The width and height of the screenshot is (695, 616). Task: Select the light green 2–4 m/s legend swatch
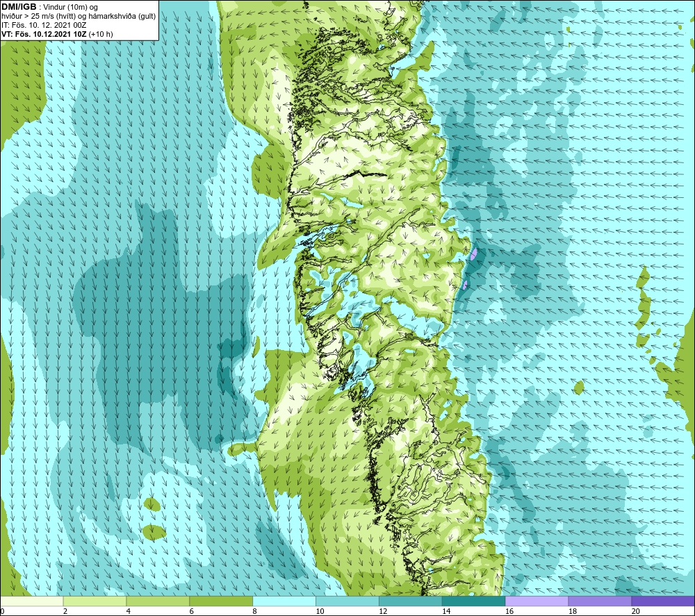[x=95, y=601]
